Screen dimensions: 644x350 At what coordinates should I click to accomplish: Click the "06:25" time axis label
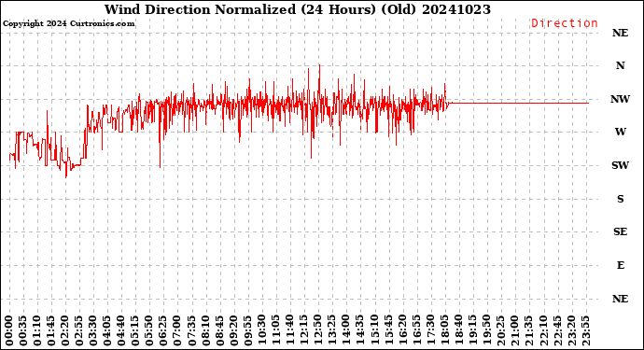164,331
